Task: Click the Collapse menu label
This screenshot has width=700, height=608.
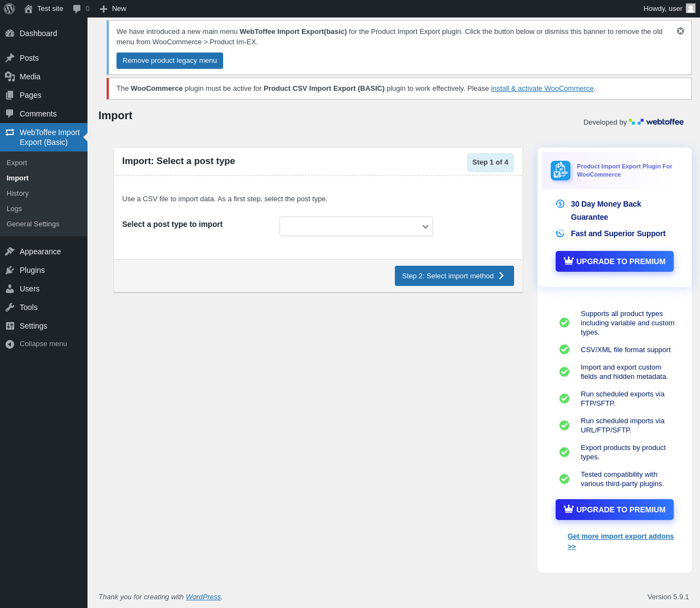Action: [x=43, y=344]
